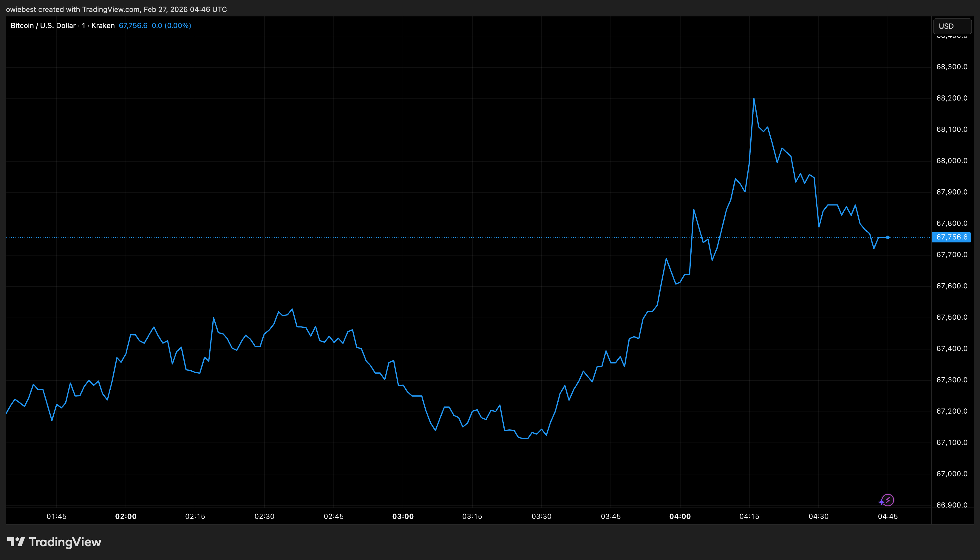
Task: Click the Bitcoin / U.S. Dollar symbol title
Action: (x=43, y=26)
